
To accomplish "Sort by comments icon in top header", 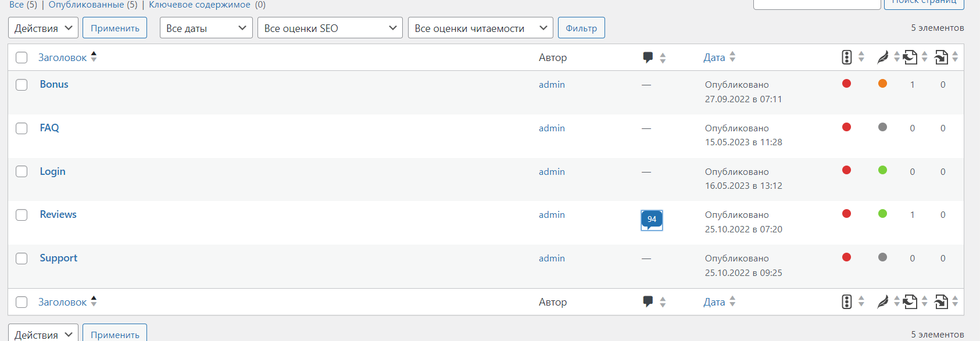I will [648, 58].
